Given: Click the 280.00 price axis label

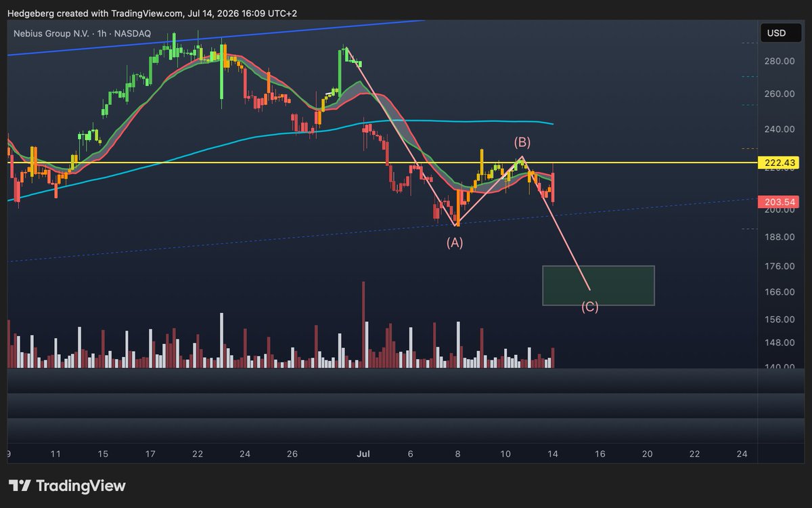Looking at the screenshot, I should 779,62.
